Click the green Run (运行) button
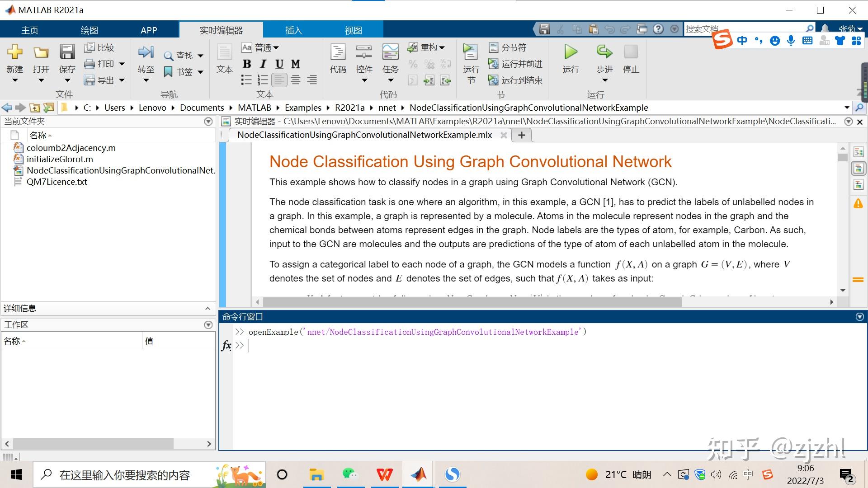 [571, 52]
